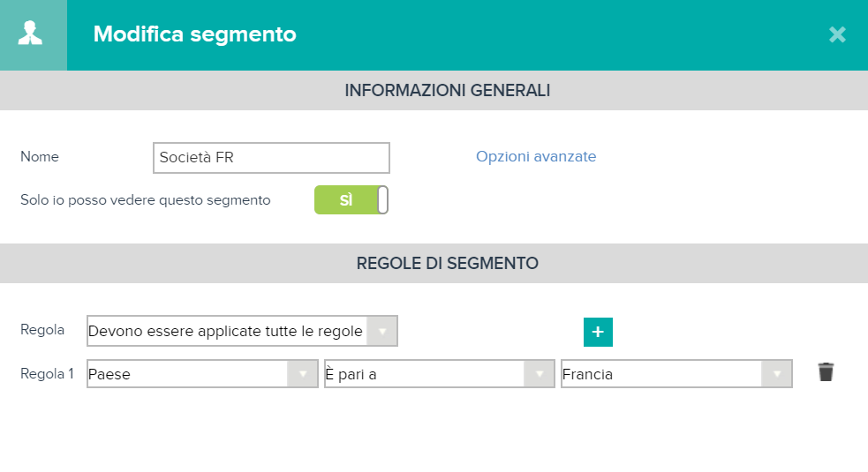
Task: Toggle 'Solo io posso vedere questo segmento' switch
Action: [x=351, y=199]
